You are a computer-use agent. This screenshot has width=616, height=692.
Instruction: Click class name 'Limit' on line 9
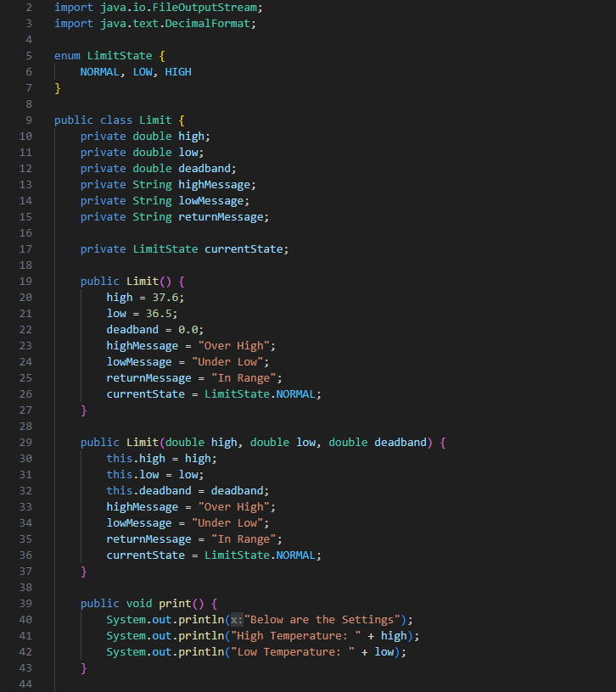point(155,120)
